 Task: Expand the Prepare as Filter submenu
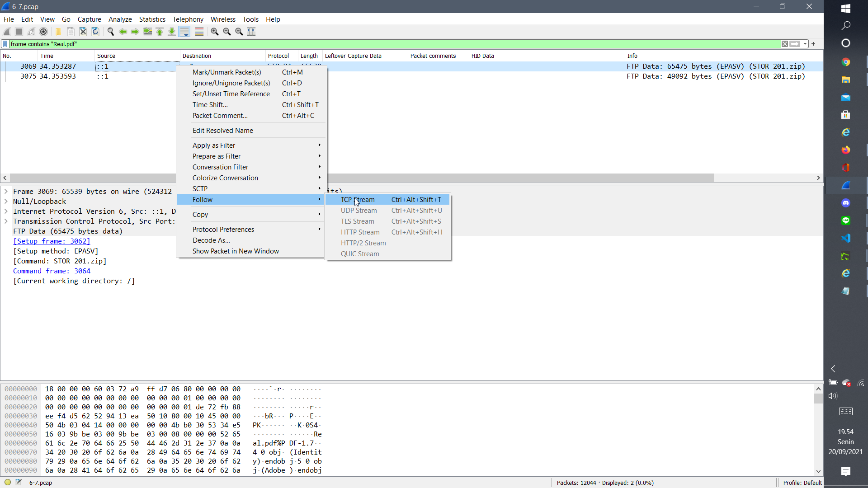pos(251,156)
